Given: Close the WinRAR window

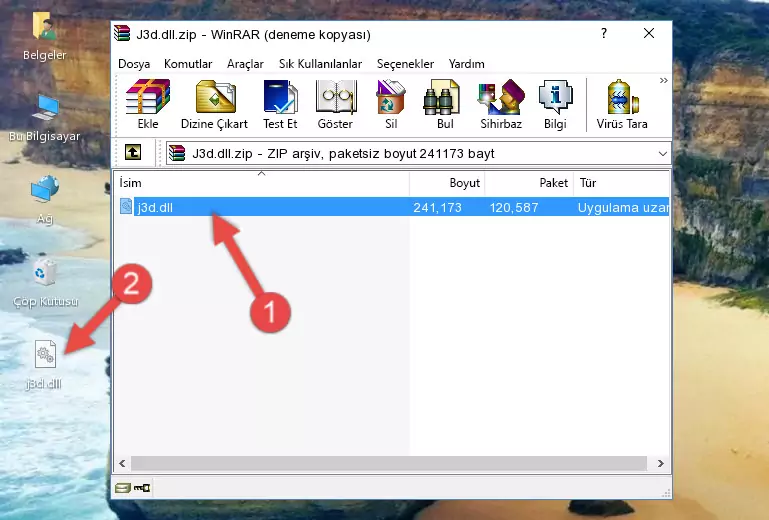Looking at the screenshot, I should click(x=649, y=33).
